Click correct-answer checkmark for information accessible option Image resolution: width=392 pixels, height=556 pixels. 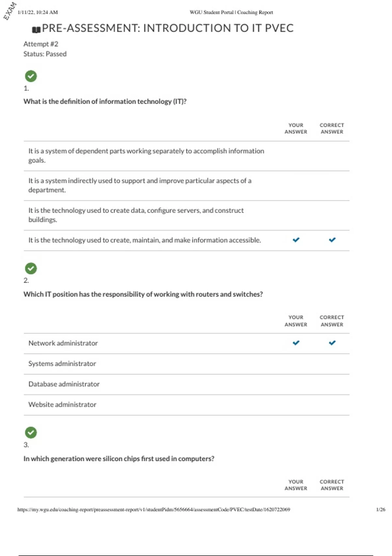[332, 240]
